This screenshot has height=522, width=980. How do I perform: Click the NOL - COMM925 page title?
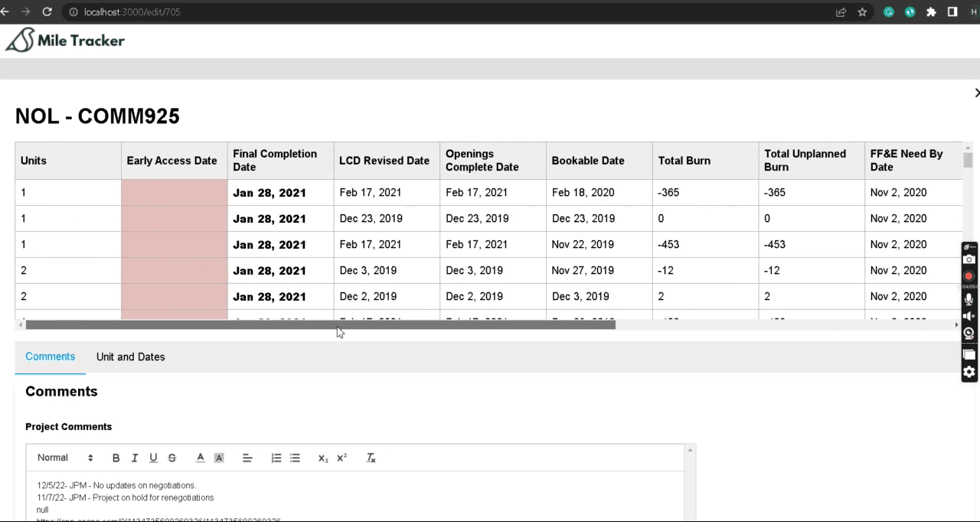point(97,116)
